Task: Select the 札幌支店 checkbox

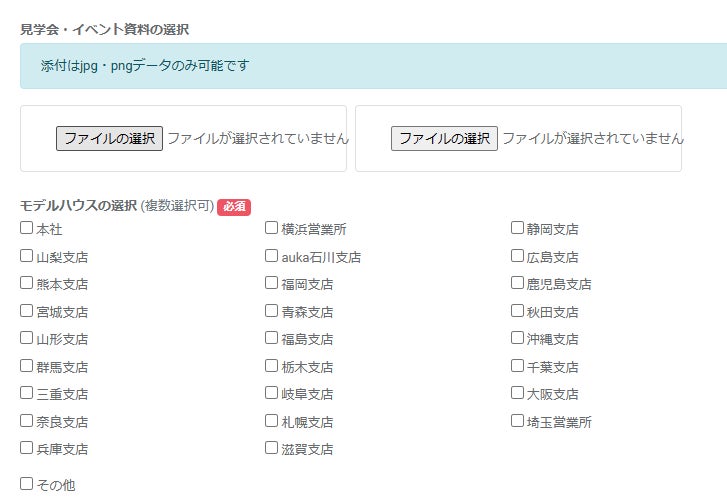Action: click(272, 421)
